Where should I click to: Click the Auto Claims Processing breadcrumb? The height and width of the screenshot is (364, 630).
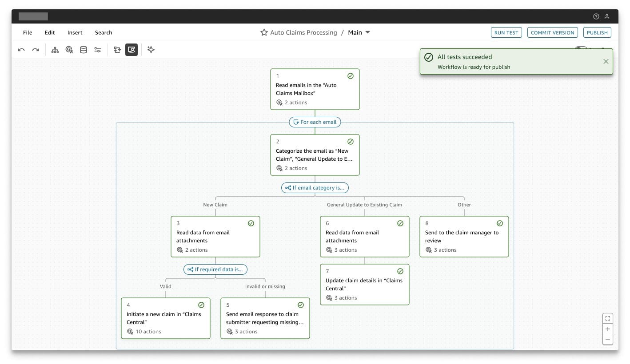303,32
